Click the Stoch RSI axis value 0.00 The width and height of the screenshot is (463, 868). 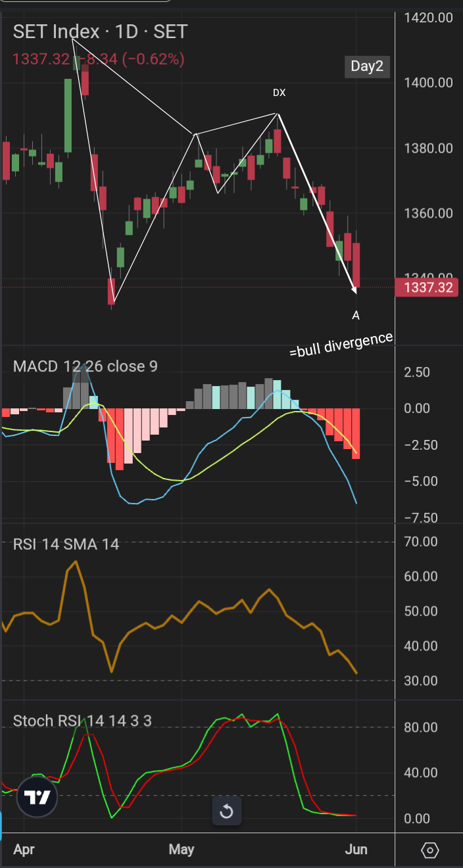click(418, 819)
